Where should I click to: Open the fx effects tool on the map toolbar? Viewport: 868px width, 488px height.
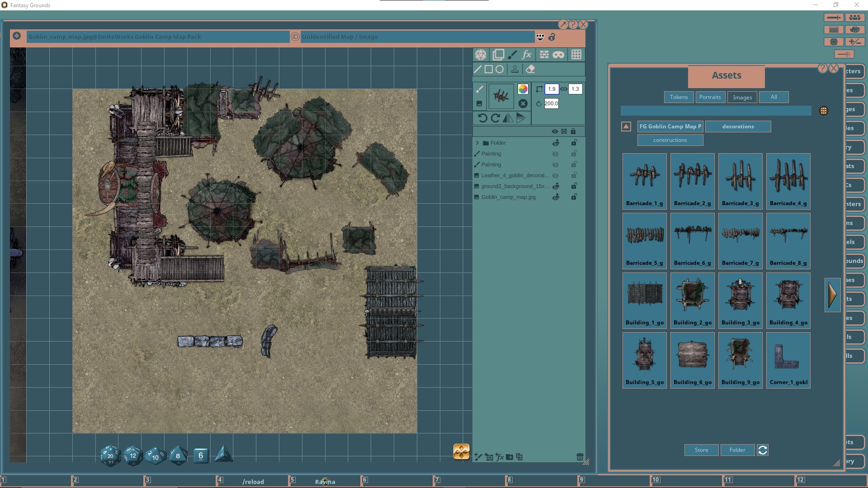pos(527,54)
